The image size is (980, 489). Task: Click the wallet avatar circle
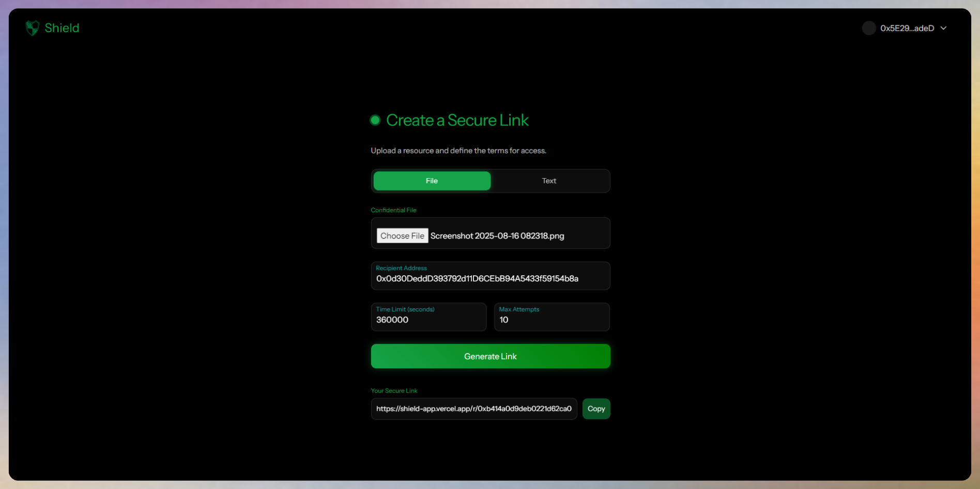click(869, 28)
